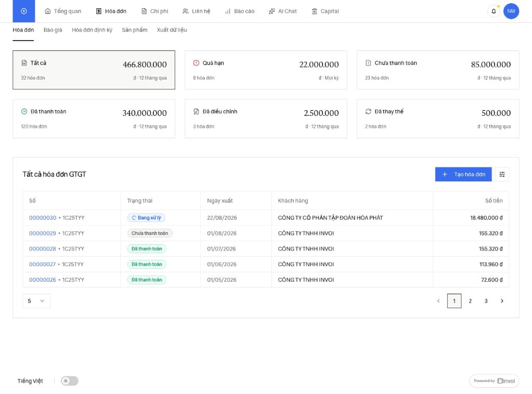Filter by Chưa thanh toán card
The height and width of the screenshot is (394, 532).
438,70
